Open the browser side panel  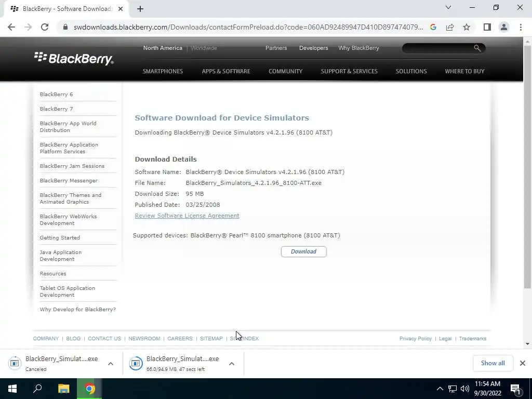pos(487,27)
